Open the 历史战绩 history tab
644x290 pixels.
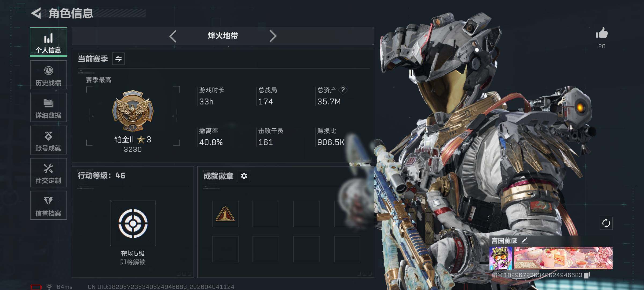click(x=48, y=75)
